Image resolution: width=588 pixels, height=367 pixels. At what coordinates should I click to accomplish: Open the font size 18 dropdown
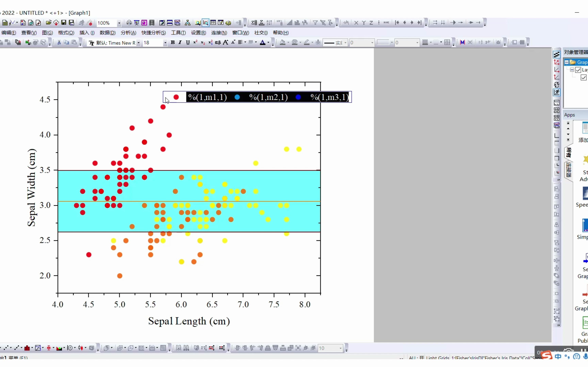(165, 43)
